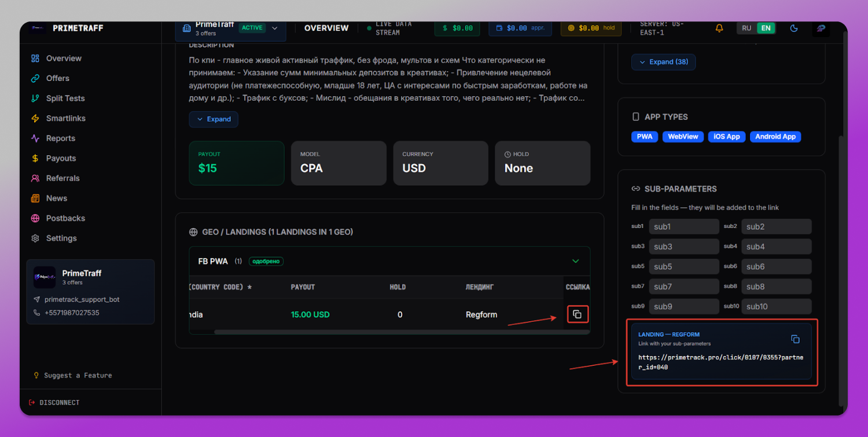Focus the sub10 input field

tap(777, 307)
